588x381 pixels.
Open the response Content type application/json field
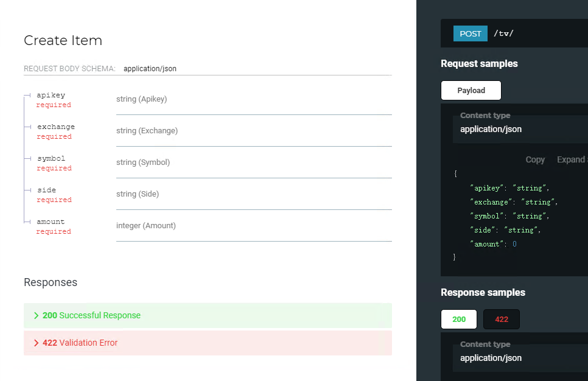click(520, 358)
